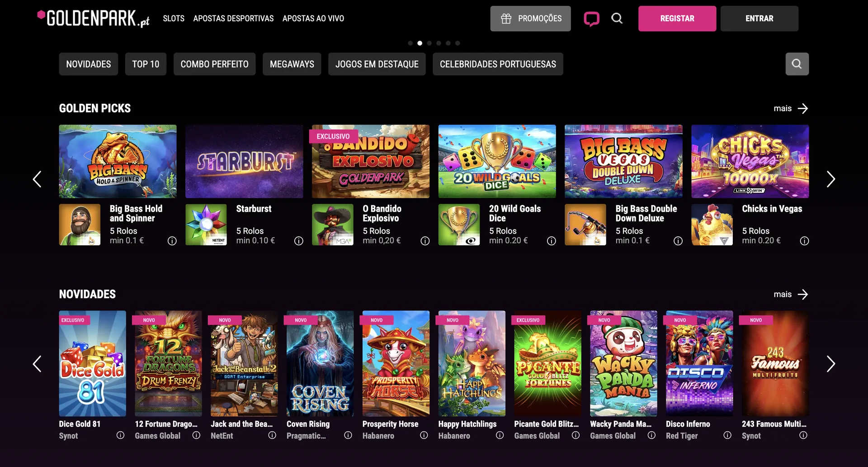Open the Wacky Panda Mania game cover

click(623, 363)
